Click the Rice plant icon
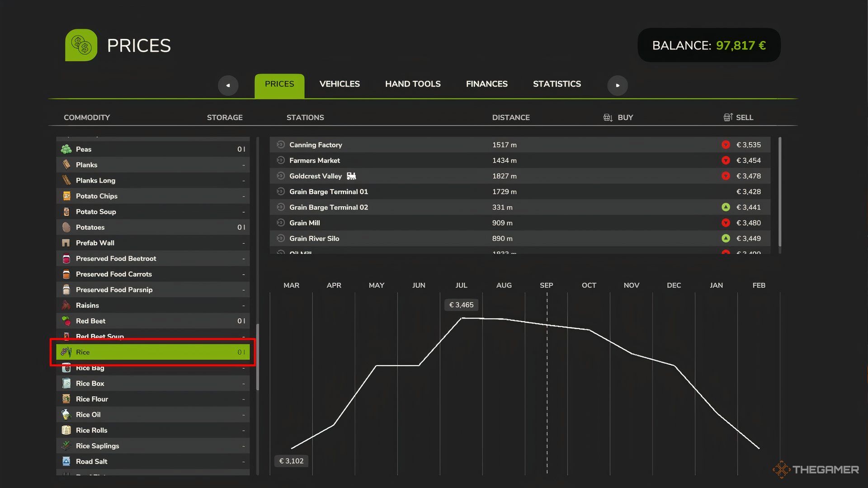Image resolution: width=868 pixels, height=488 pixels. 66,352
